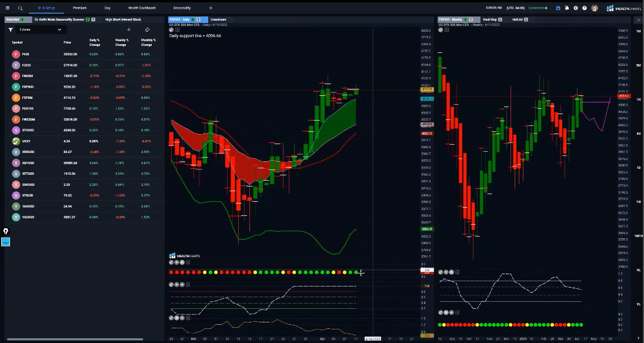Add a new workspace tab with plus
This screenshot has width=644, height=343.
(x=211, y=8)
